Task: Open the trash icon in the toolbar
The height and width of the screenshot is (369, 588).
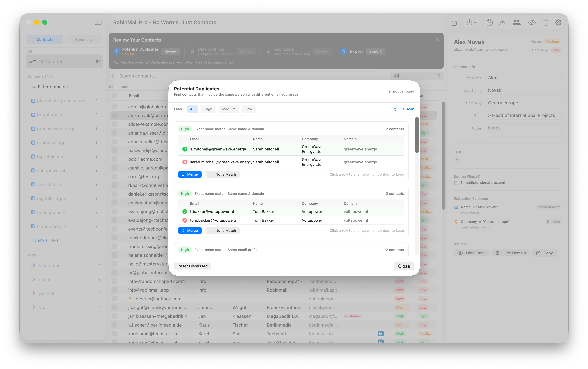Action: coord(546,23)
